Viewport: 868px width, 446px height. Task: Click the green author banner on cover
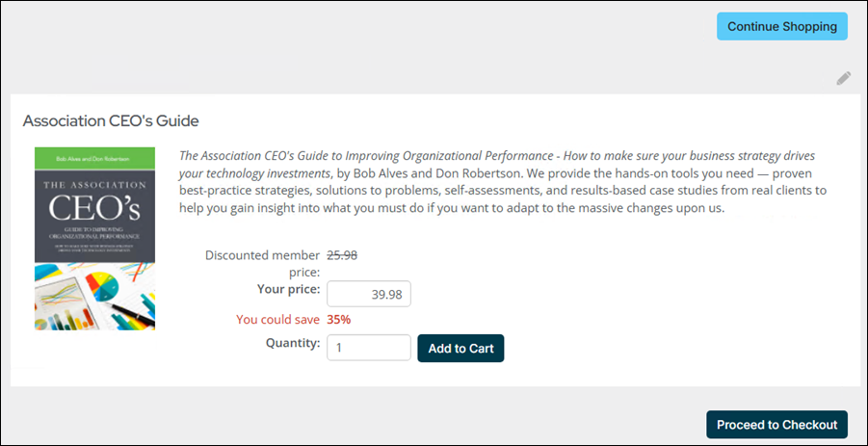[x=94, y=155]
